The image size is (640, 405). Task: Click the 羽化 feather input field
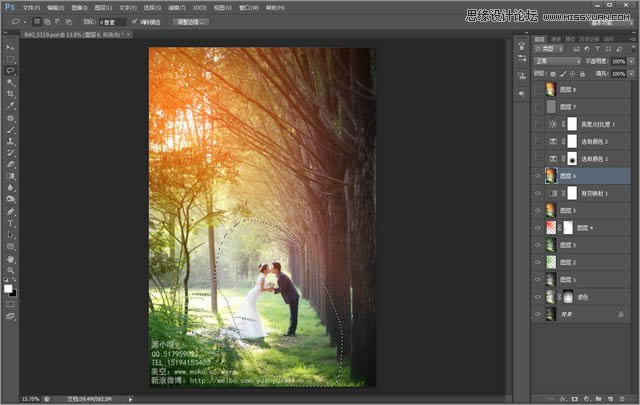[112, 22]
